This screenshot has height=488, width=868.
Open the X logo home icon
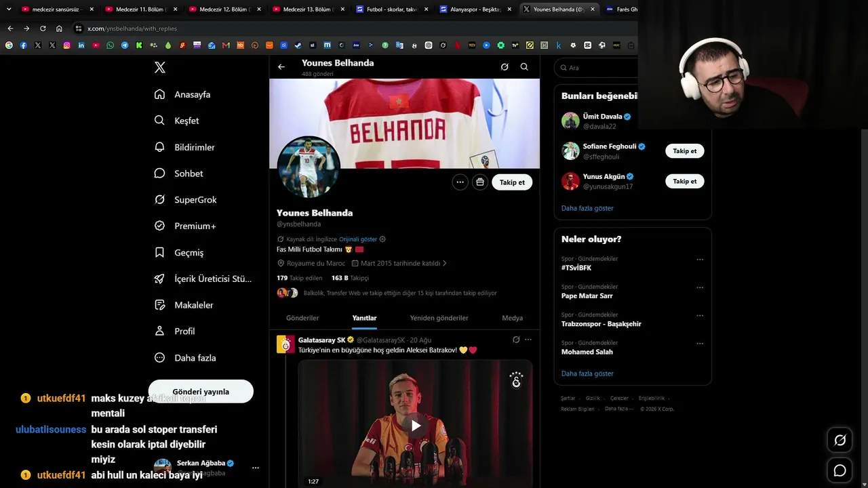click(159, 67)
